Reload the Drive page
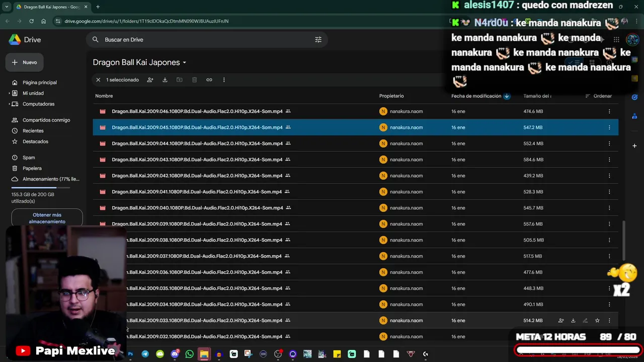Image resolution: width=644 pixels, height=362 pixels. click(31, 21)
